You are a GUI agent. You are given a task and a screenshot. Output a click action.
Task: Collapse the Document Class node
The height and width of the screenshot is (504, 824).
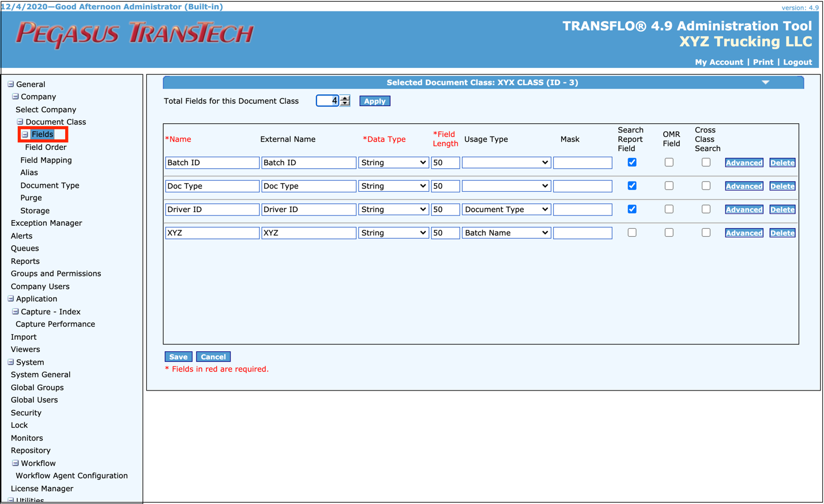coord(20,122)
